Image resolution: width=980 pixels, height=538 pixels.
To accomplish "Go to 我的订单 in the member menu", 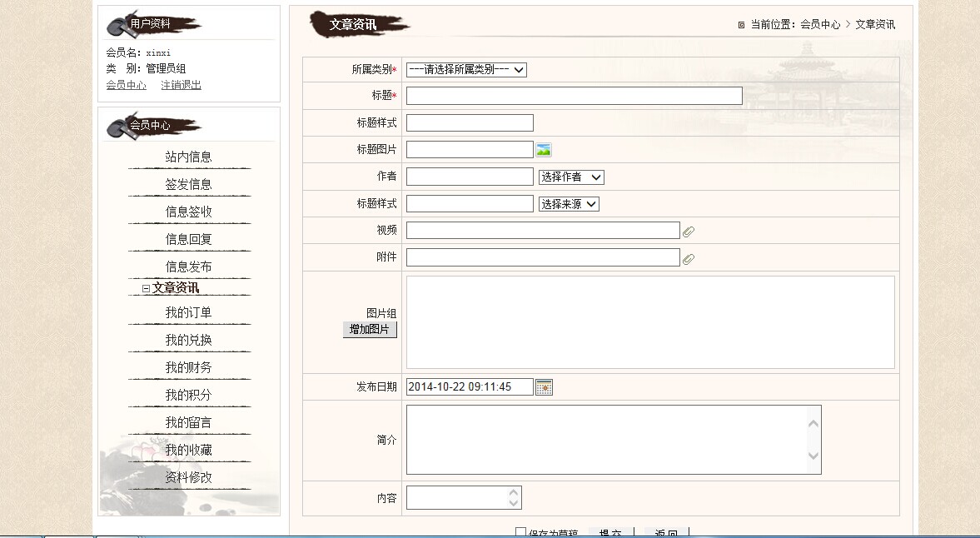I will [188, 313].
